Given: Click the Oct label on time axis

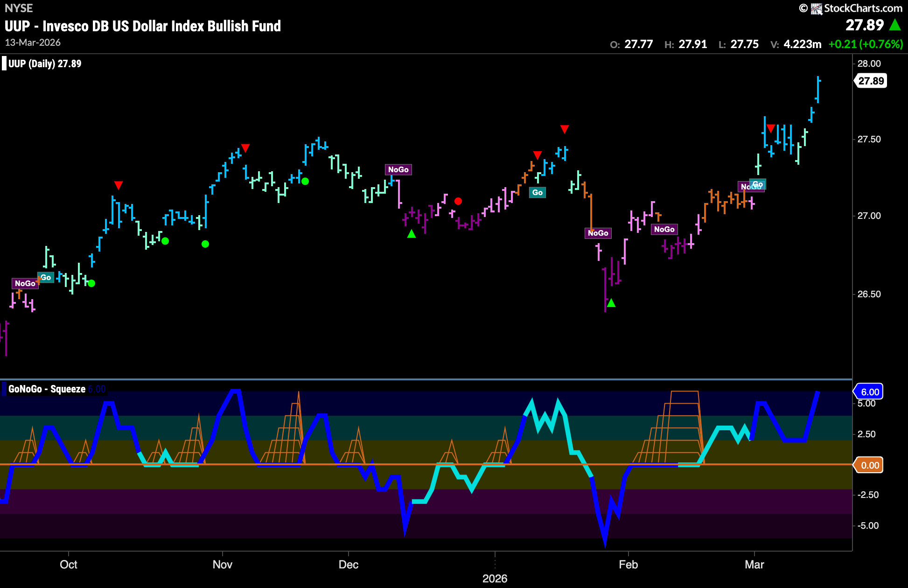Looking at the screenshot, I should 69,565.
